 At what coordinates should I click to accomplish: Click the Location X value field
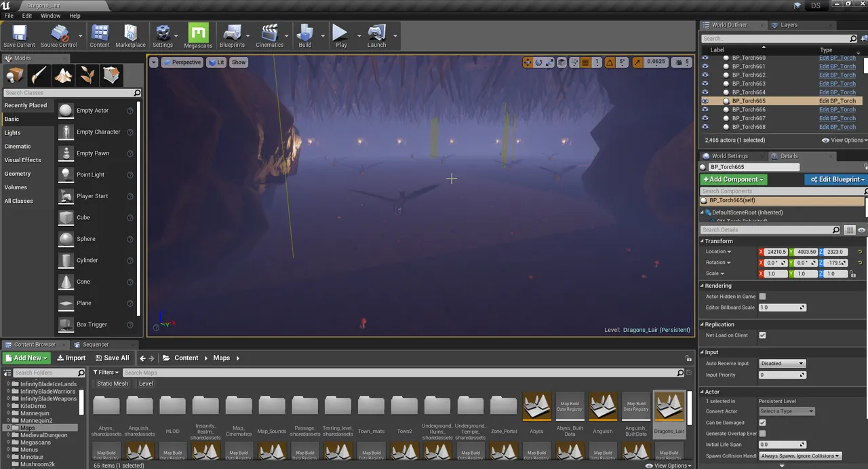pyautogui.click(x=776, y=252)
